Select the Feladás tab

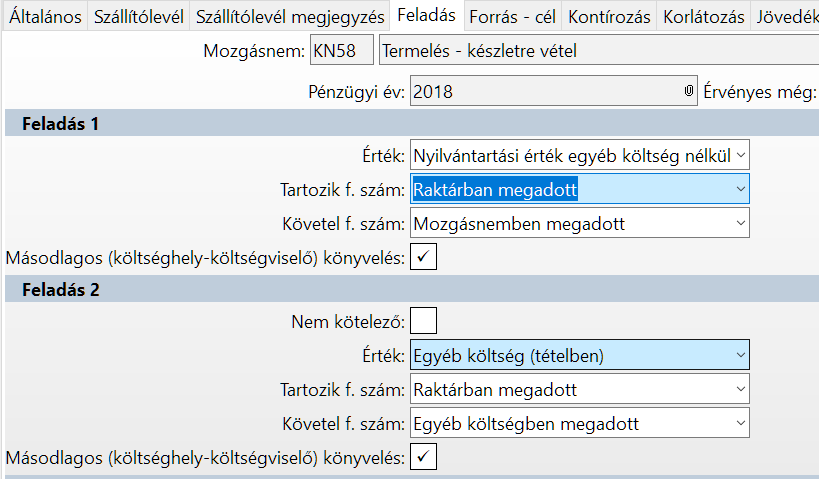(x=426, y=15)
